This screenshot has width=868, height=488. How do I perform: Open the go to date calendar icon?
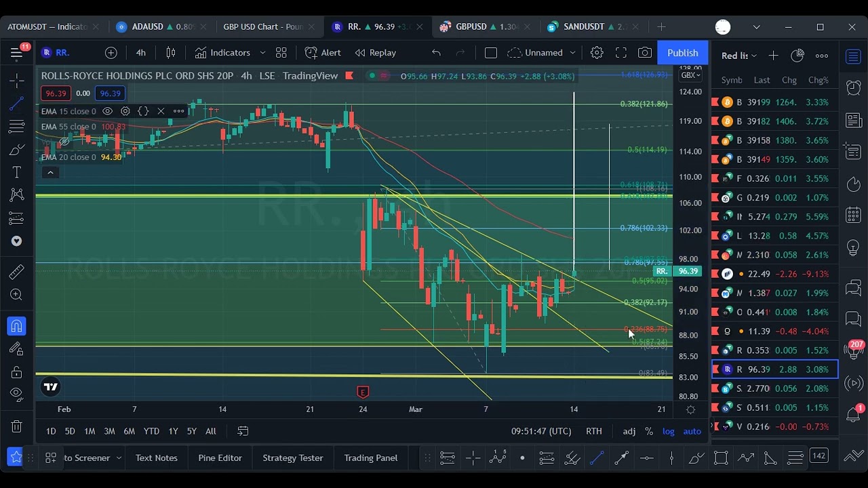(x=243, y=431)
